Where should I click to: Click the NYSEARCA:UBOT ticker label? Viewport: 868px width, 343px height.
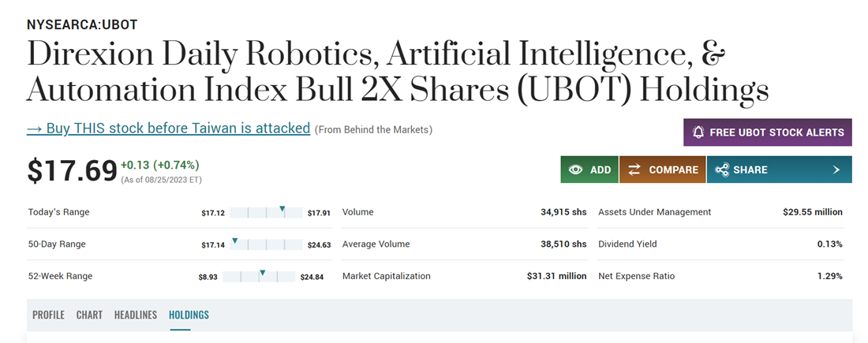click(82, 24)
